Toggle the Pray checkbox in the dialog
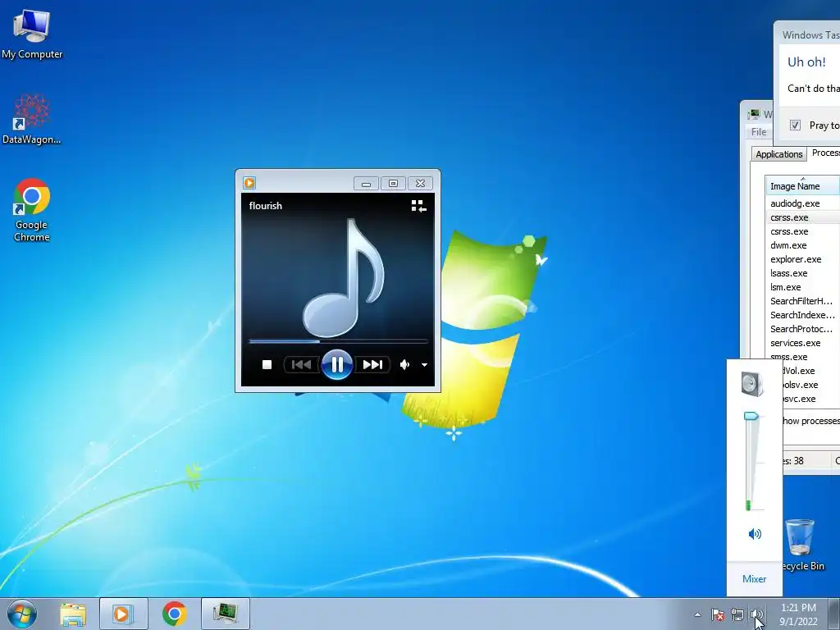The width and height of the screenshot is (840, 630). (x=795, y=125)
